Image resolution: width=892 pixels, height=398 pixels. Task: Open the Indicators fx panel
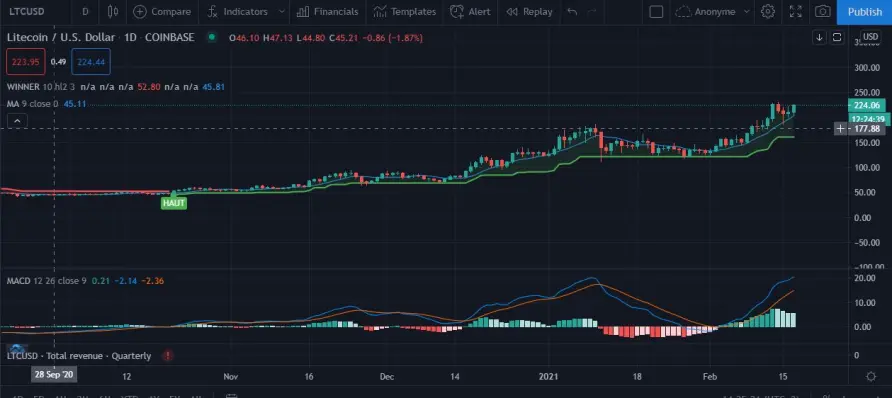(x=237, y=11)
